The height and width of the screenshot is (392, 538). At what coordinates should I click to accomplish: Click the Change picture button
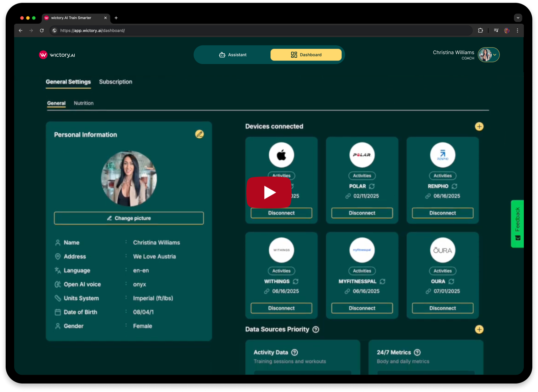pyautogui.click(x=128, y=218)
